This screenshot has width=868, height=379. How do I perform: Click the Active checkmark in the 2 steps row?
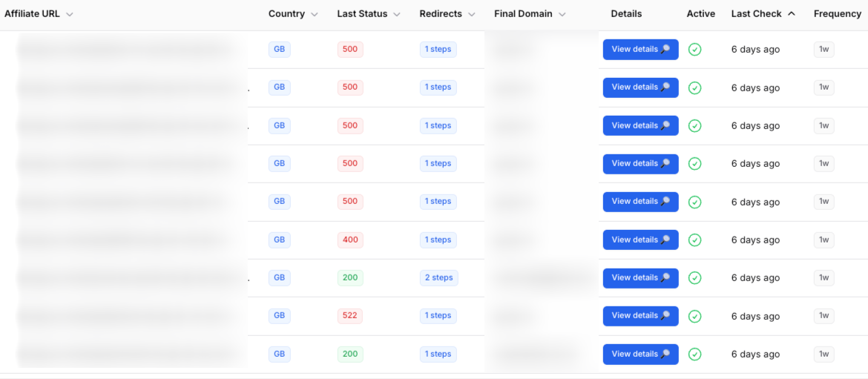pyautogui.click(x=694, y=278)
